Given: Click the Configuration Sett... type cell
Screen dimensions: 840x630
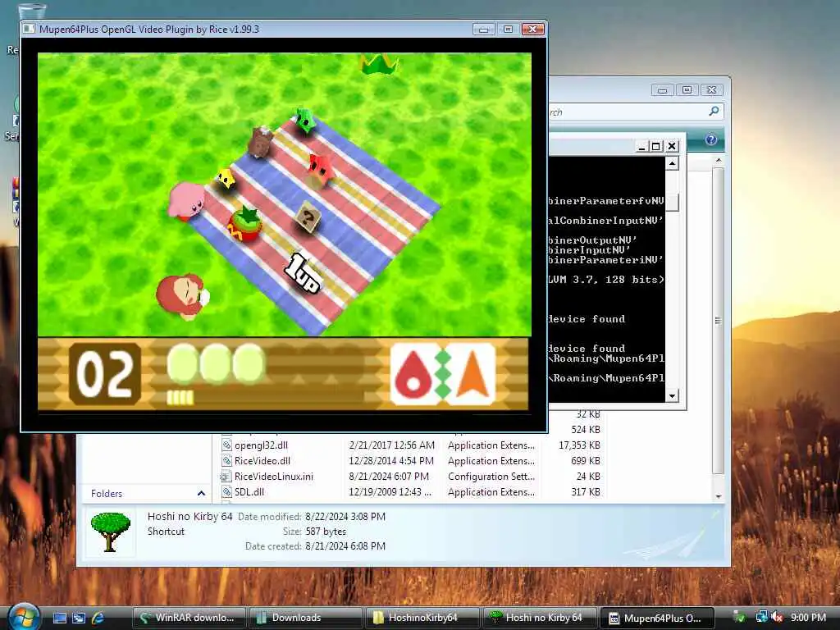Looking at the screenshot, I should [x=491, y=477].
